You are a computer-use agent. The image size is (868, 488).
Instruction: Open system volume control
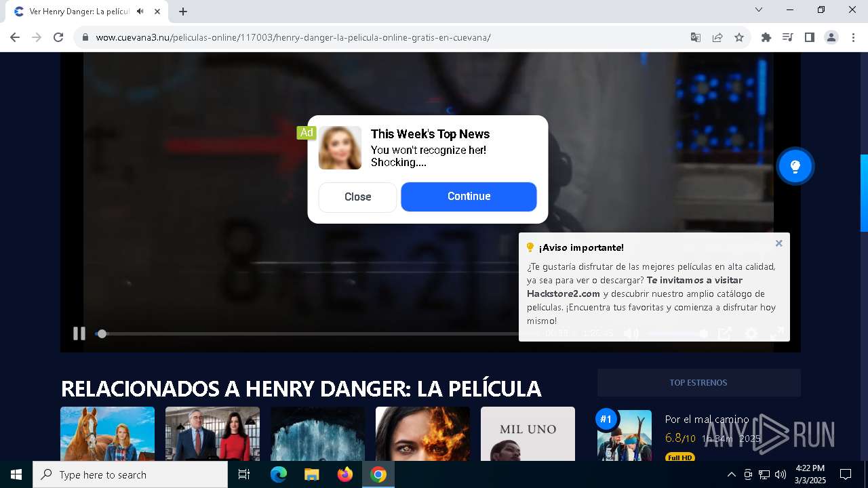coord(781,474)
